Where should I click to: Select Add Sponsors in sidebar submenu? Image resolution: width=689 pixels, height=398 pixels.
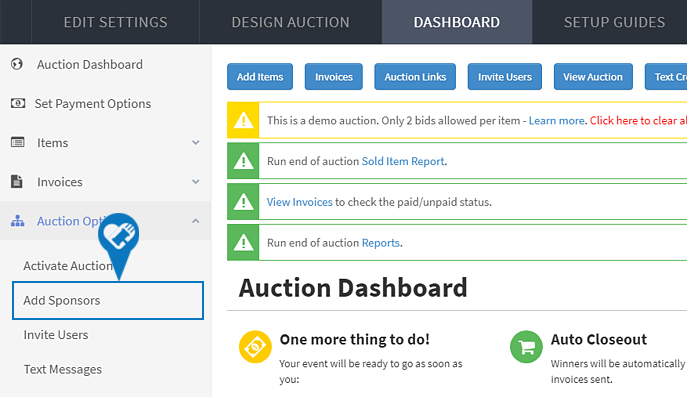tap(108, 300)
